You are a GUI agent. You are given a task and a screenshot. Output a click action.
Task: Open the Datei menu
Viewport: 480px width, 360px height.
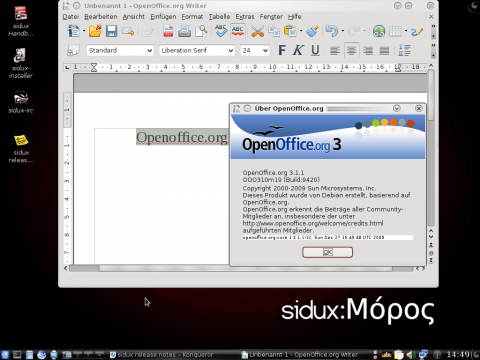71,17
